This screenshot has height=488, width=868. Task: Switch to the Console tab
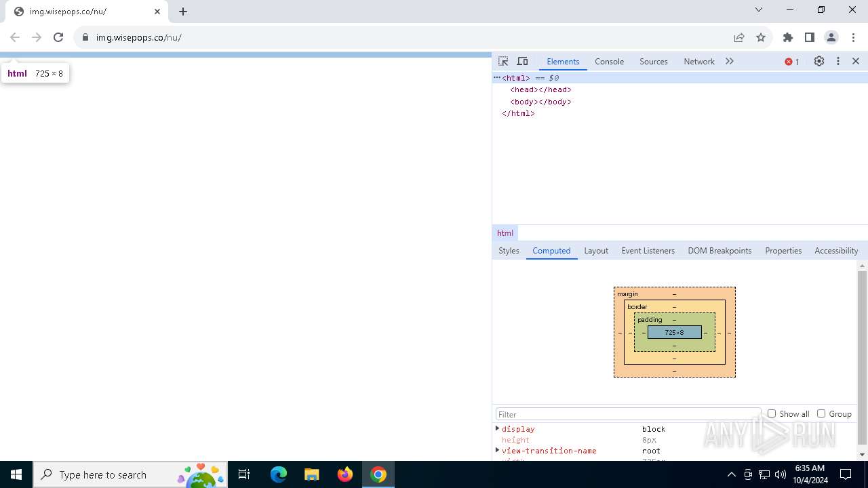(609, 61)
